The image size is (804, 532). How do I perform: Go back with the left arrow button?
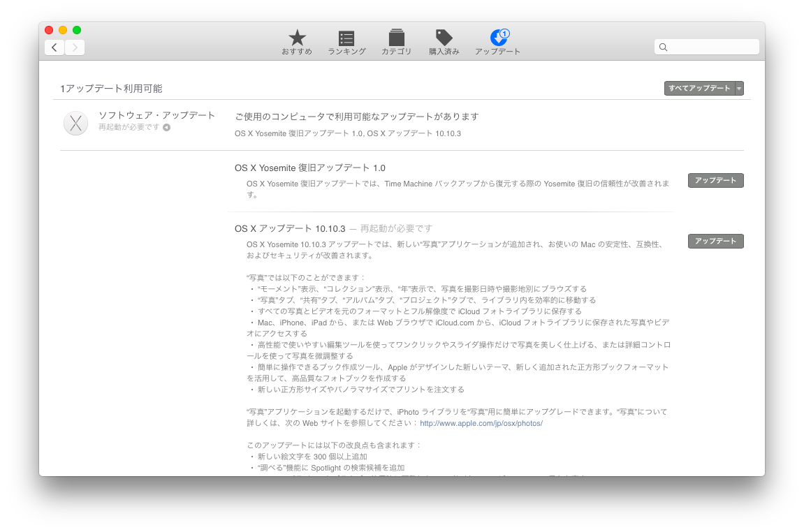coord(54,47)
